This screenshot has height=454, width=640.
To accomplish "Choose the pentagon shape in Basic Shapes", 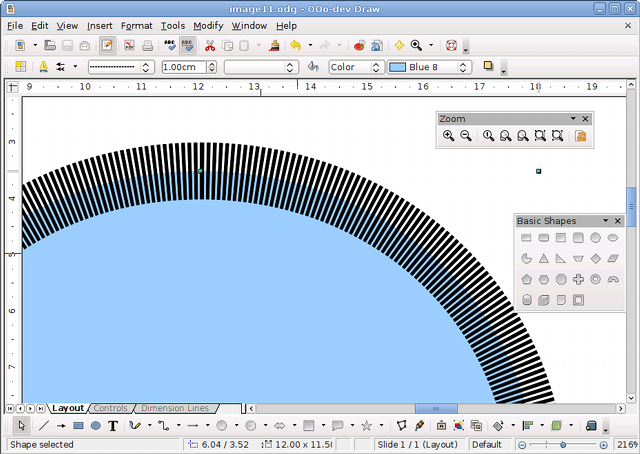I will pyautogui.click(x=525, y=279).
